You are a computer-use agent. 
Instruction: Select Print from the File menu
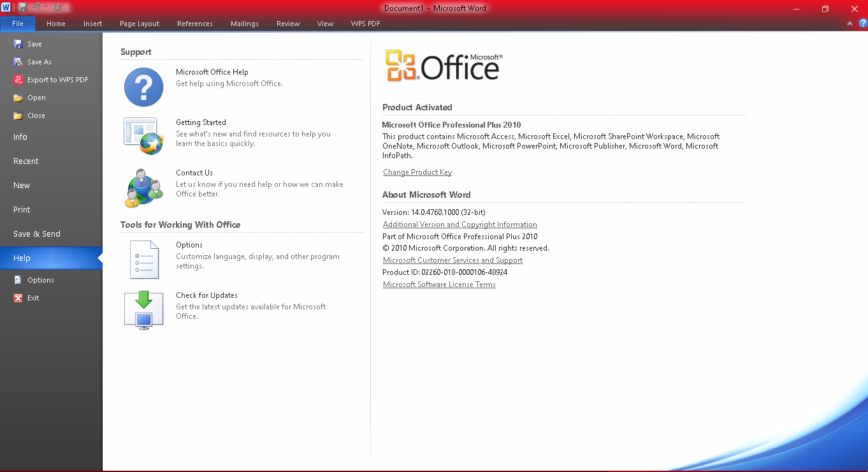(x=21, y=209)
